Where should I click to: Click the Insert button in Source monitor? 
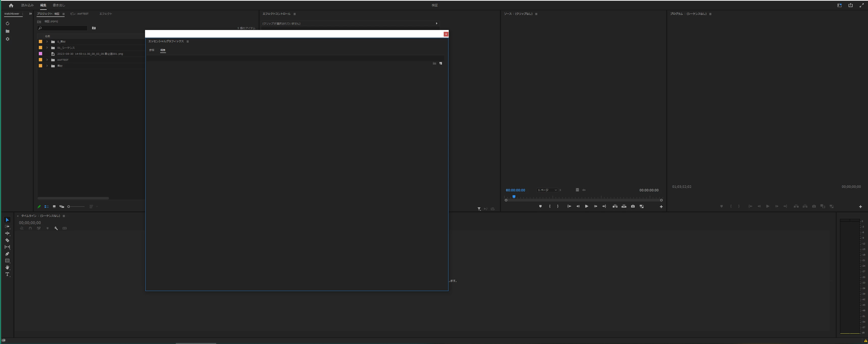[615, 206]
